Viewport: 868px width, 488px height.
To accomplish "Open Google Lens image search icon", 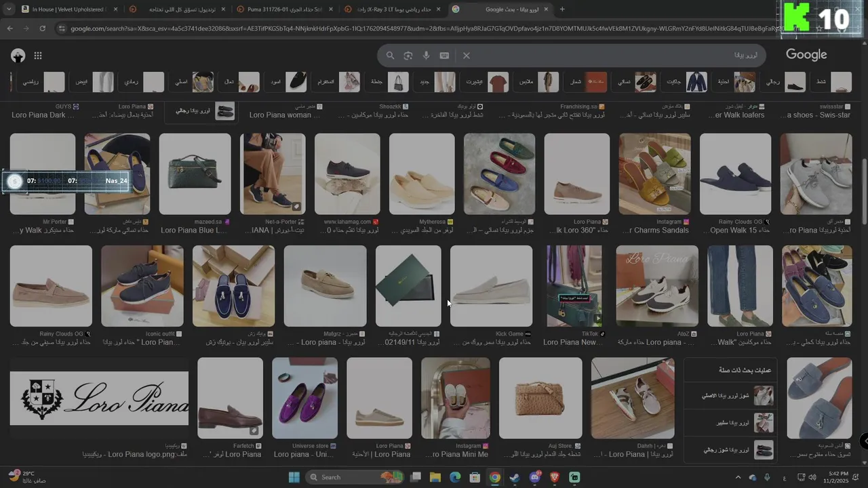I will coord(408,56).
